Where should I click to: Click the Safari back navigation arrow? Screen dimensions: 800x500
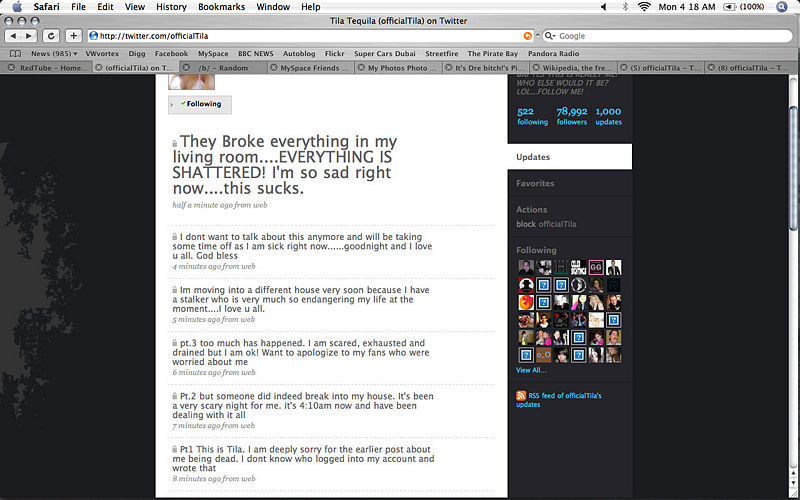coord(14,35)
